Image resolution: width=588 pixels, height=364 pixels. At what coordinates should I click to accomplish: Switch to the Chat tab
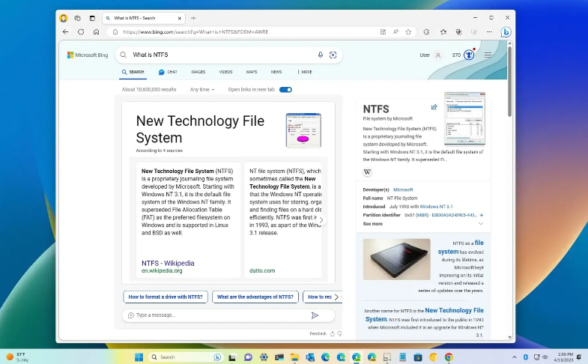point(168,72)
